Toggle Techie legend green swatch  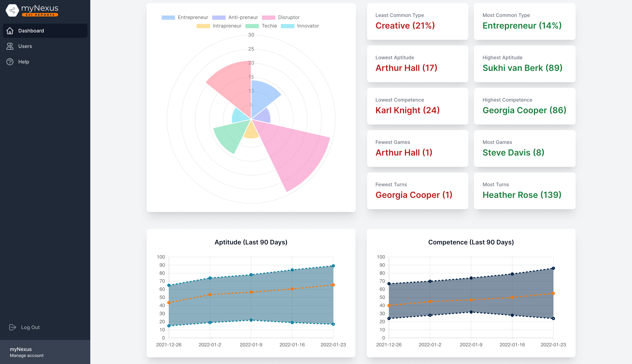pos(252,26)
